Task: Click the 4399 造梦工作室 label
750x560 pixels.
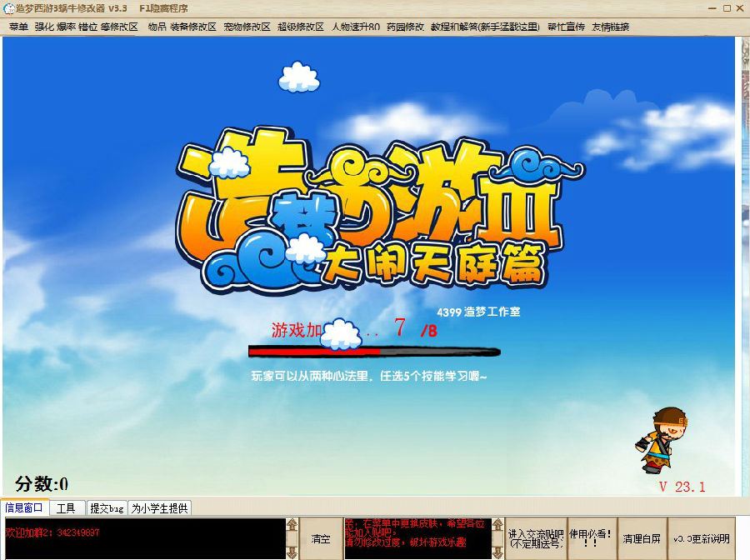Action: click(478, 312)
